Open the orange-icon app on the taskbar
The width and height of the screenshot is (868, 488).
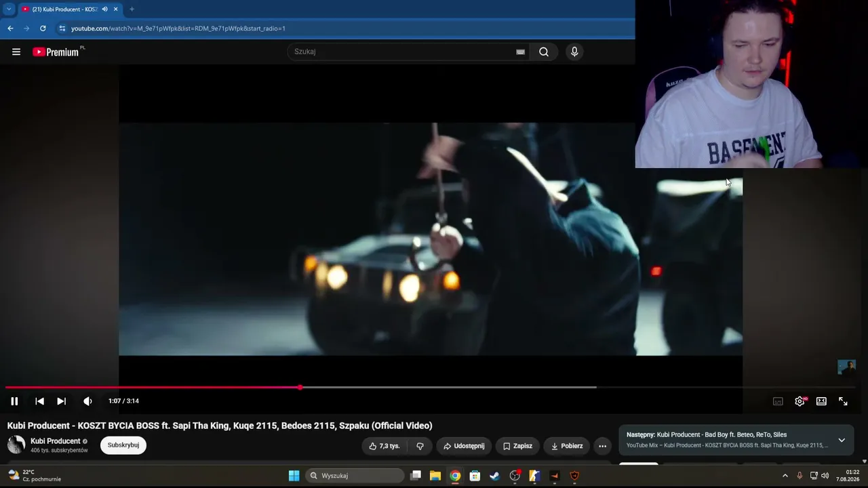[x=555, y=476]
